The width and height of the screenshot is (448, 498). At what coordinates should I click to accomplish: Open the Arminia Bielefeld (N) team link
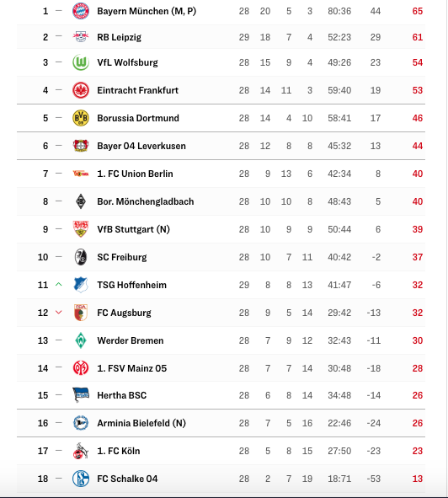[x=141, y=423]
